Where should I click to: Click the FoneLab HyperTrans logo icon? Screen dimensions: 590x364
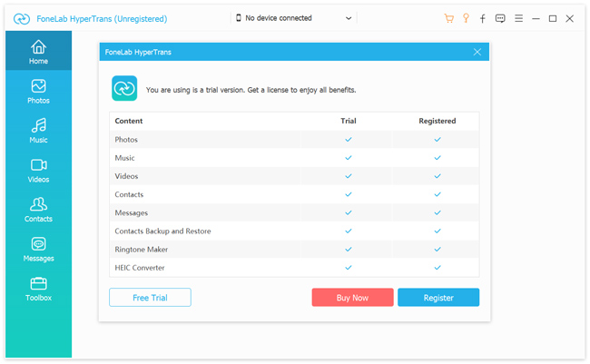pyautogui.click(x=22, y=19)
